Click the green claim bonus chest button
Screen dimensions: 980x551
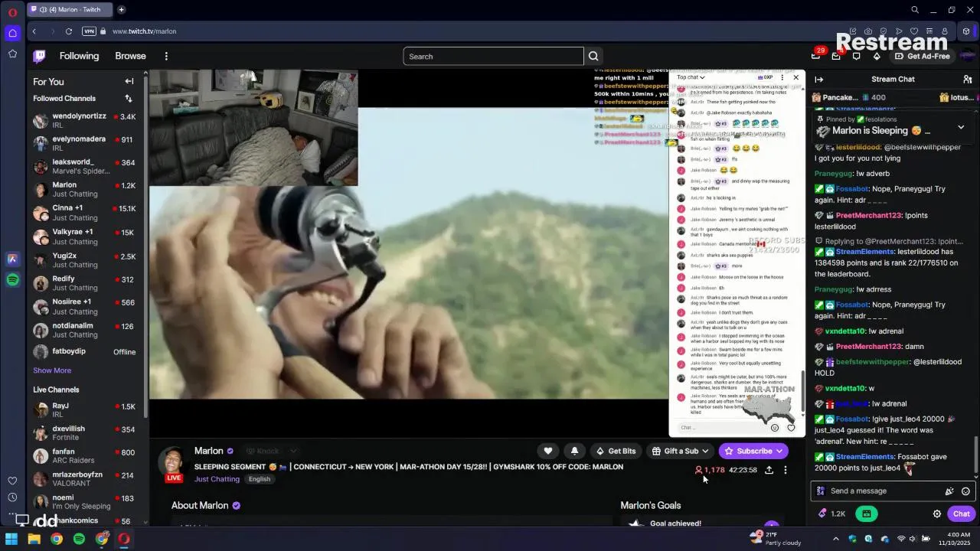click(866, 514)
